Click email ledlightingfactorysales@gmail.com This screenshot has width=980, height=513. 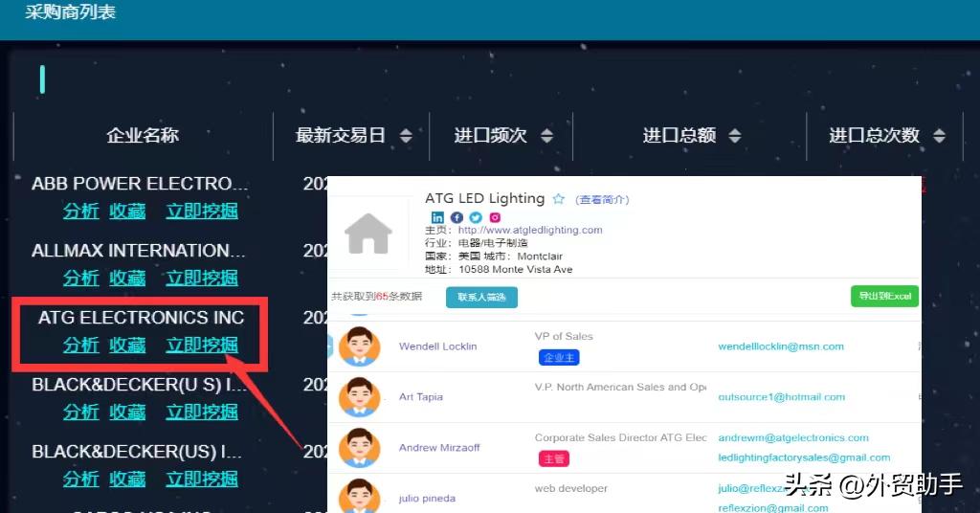[804, 457]
